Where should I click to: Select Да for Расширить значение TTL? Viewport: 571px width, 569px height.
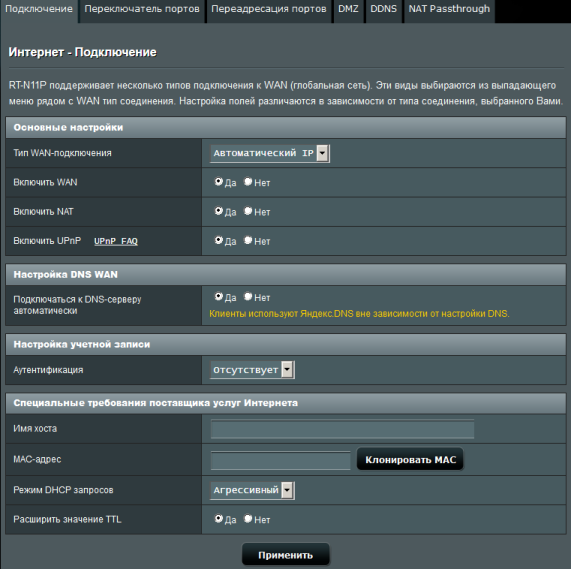tap(218, 518)
